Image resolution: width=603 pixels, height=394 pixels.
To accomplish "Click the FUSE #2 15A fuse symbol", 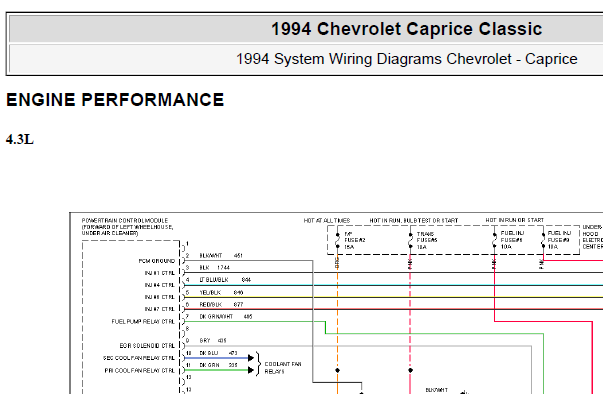I will 338,240.
